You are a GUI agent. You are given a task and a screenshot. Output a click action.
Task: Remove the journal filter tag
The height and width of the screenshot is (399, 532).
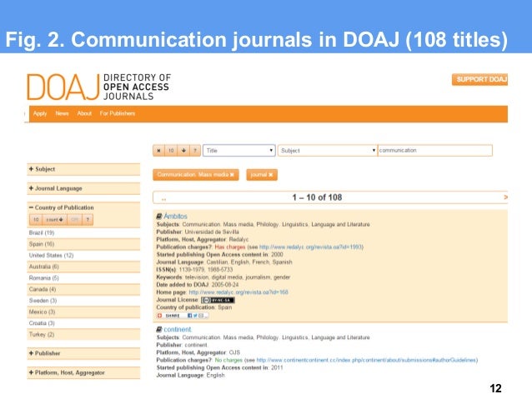pos(270,175)
